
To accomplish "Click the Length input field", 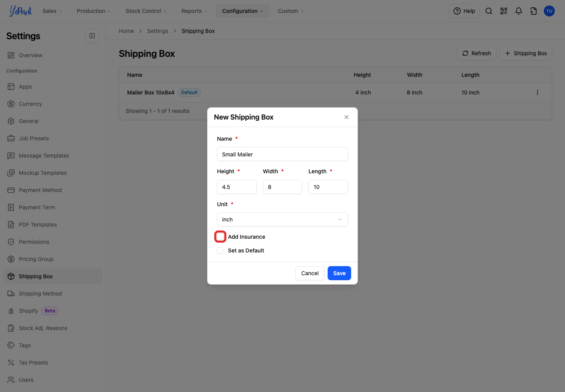I will [x=328, y=187].
